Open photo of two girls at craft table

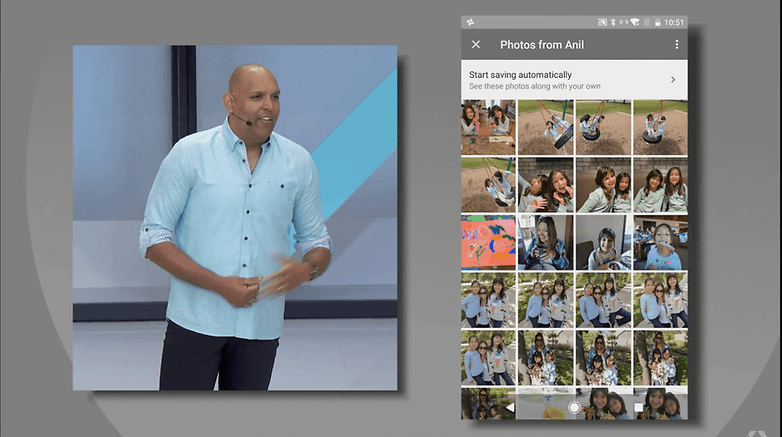click(x=488, y=127)
